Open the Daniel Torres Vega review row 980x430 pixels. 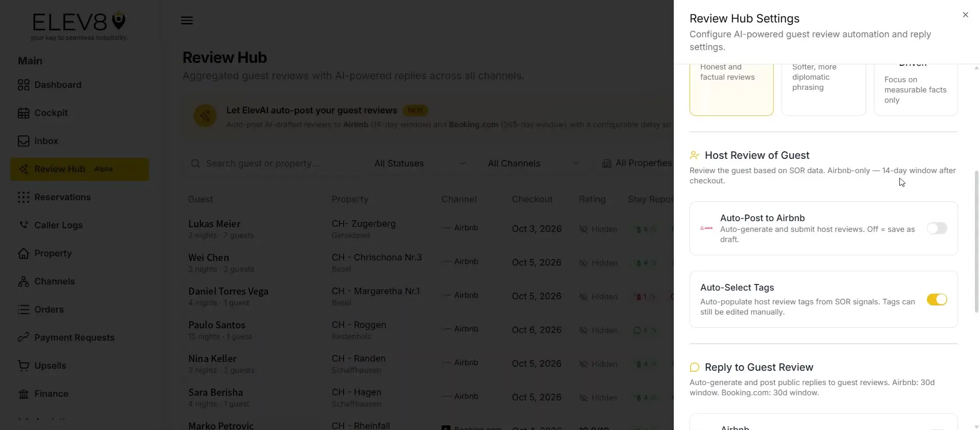429,296
